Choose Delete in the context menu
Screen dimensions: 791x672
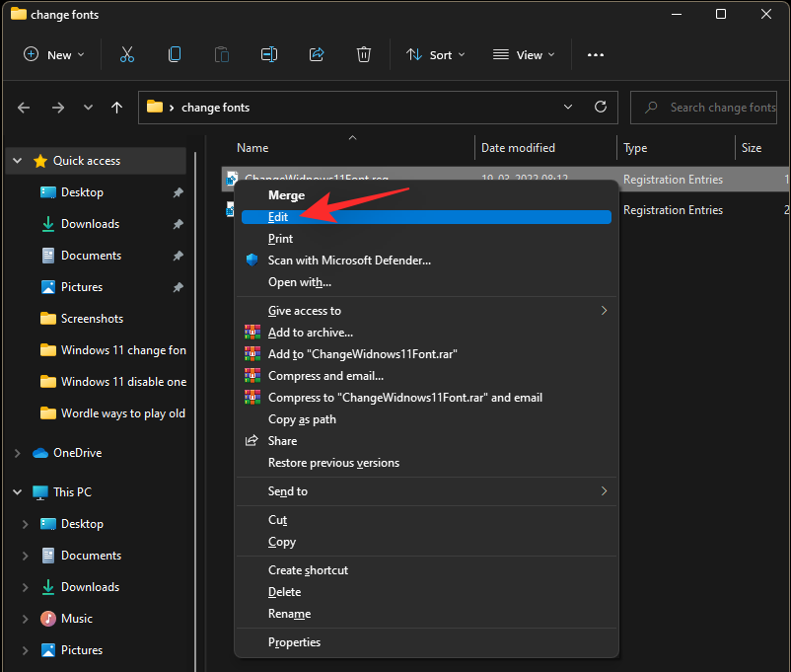426,592
